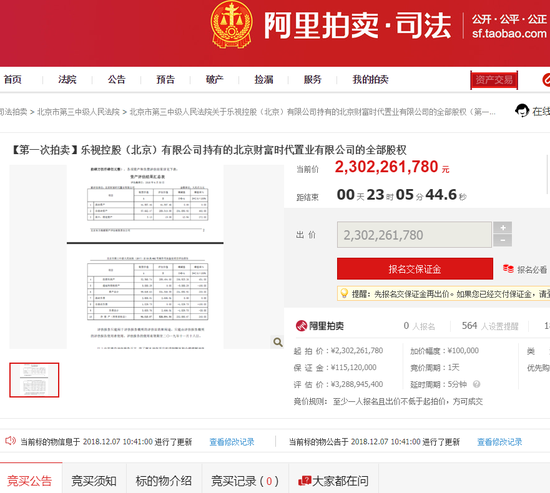This screenshot has height=493, width=550.
Task: Open the 破产 navigation item
Action: (215, 80)
